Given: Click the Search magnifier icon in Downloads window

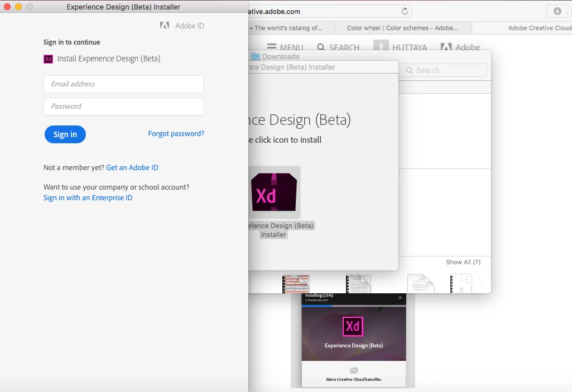Looking at the screenshot, I should (x=410, y=70).
